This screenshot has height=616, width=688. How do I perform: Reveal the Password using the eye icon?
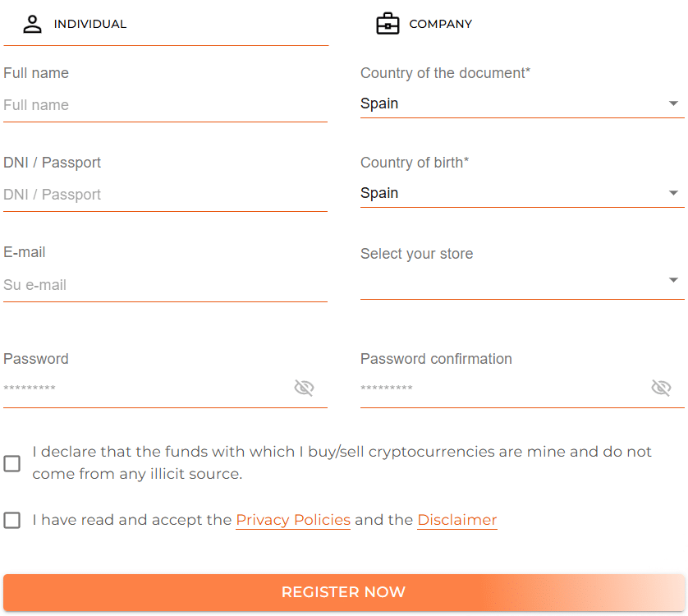click(304, 388)
